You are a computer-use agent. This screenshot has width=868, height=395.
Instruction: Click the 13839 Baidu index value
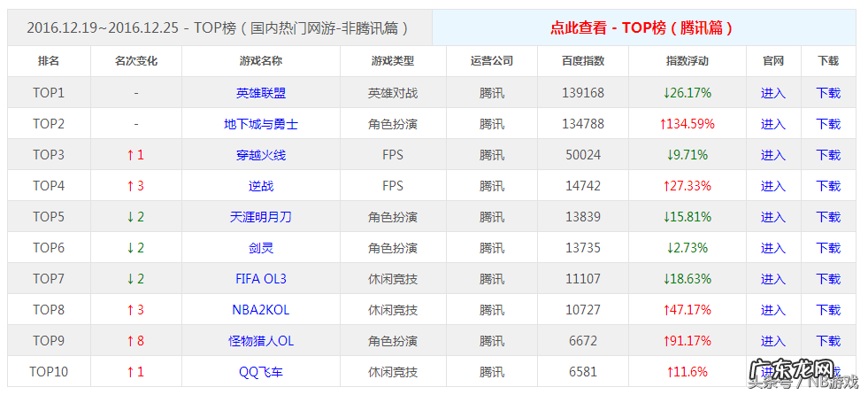click(x=583, y=217)
